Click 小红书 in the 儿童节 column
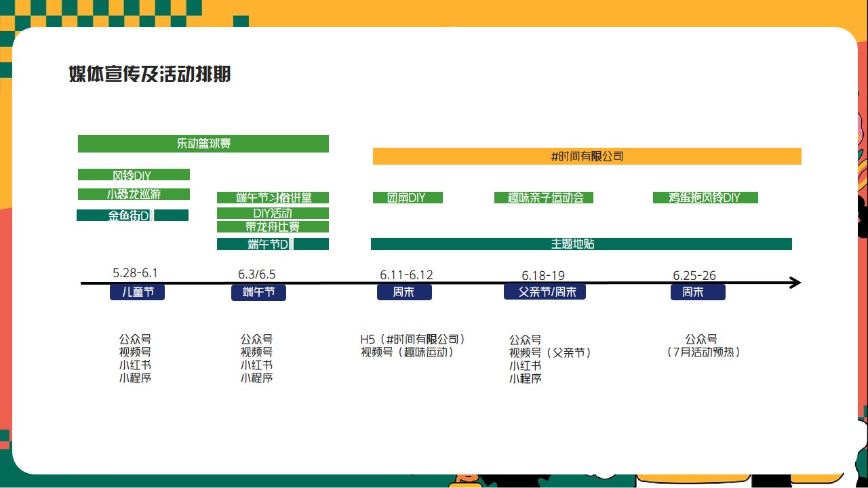This screenshot has width=868, height=488. tap(135, 365)
